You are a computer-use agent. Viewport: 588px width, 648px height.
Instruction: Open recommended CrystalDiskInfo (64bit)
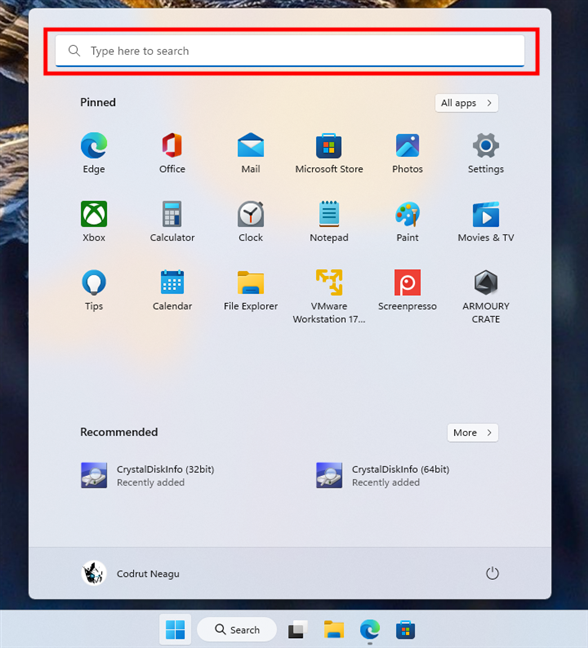(383, 475)
